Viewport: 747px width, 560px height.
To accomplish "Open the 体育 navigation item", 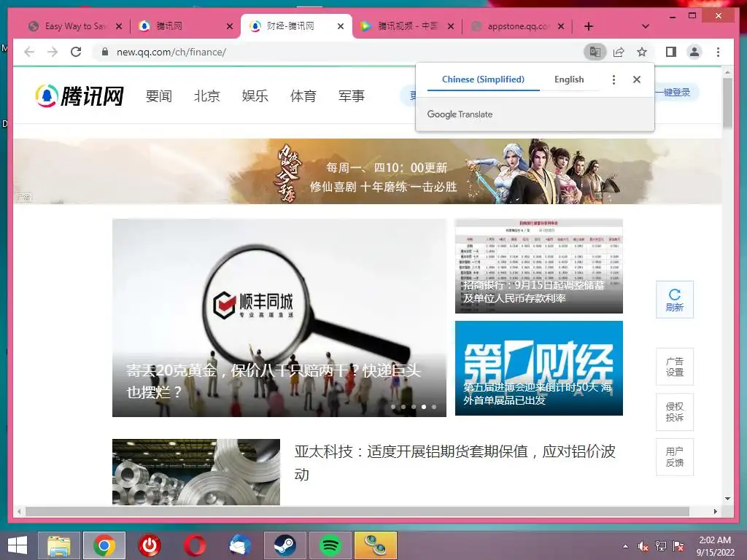I will click(x=303, y=96).
